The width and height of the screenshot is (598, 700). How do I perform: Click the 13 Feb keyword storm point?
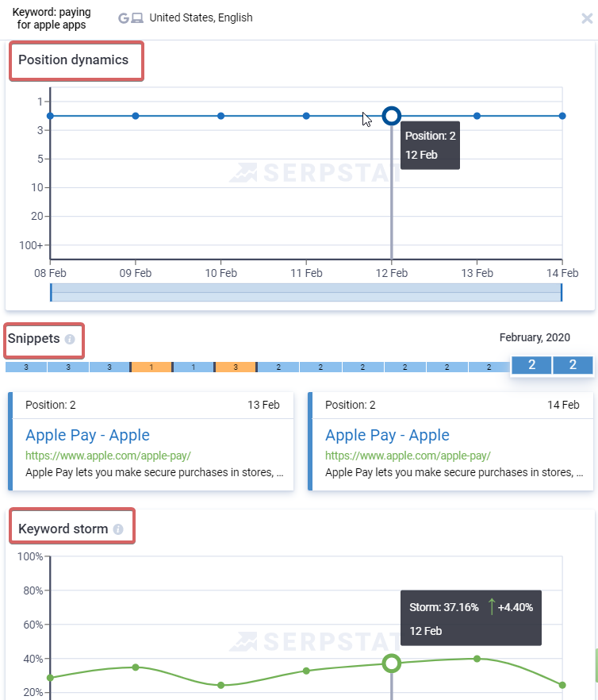coord(477,659)
